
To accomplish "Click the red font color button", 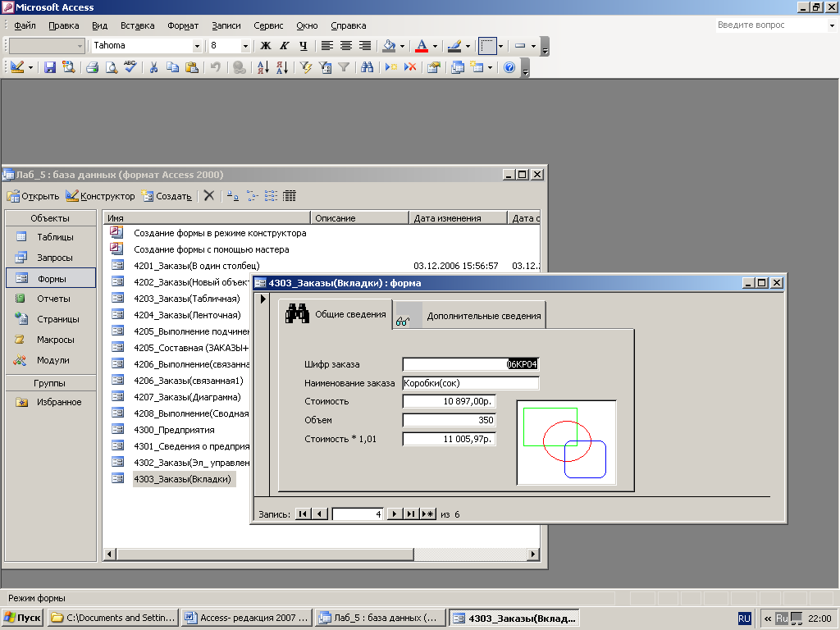I will (422, 46).
